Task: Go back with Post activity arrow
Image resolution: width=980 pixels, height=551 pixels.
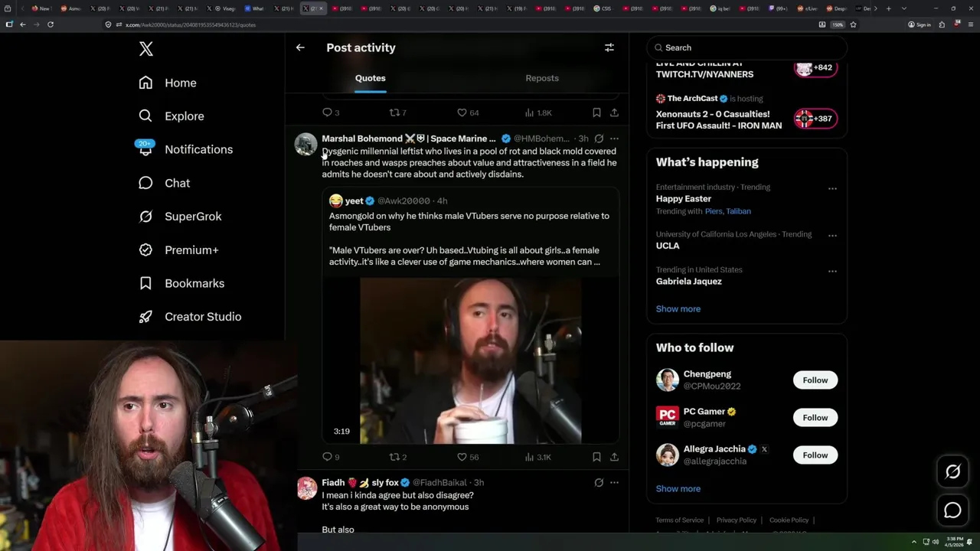Action: pos(300,47)
